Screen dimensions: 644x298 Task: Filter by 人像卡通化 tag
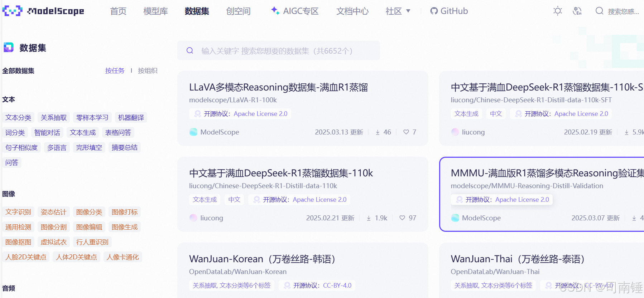123,257
